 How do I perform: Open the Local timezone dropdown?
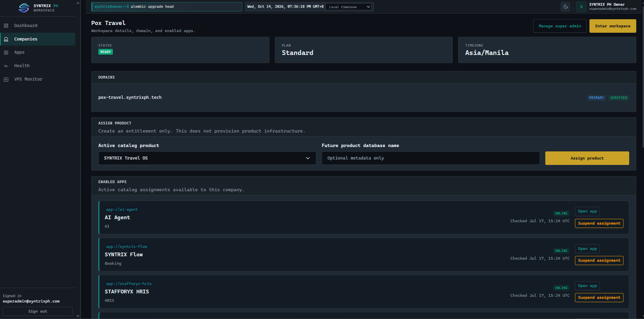tap(349, 7)
